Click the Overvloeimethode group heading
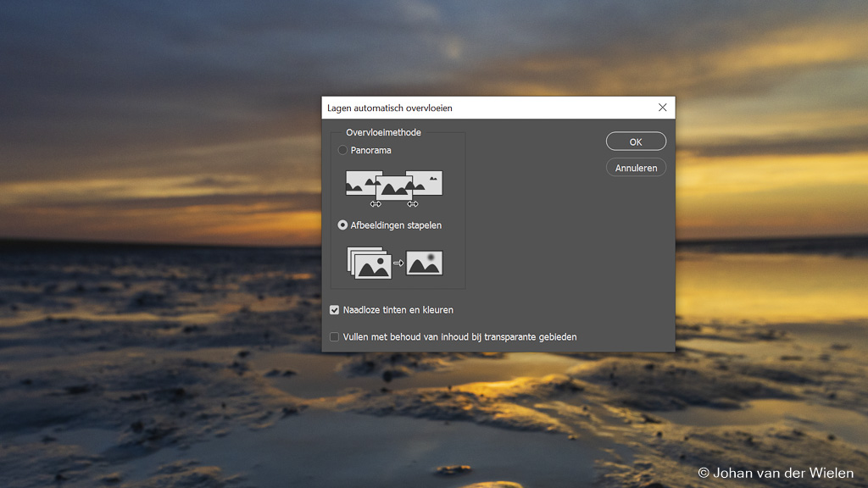The height and width of the screenshot is (488, 868). [x=384, y=132]
